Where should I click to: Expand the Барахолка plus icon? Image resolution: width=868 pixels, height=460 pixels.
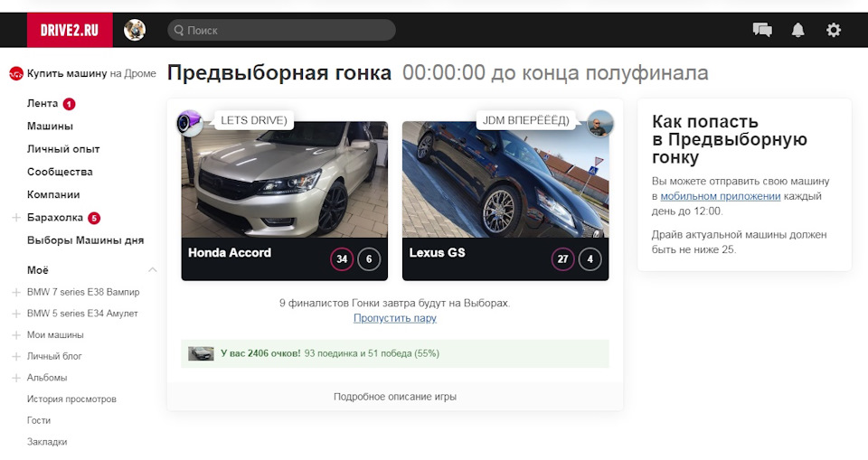[x=16, y=218]
